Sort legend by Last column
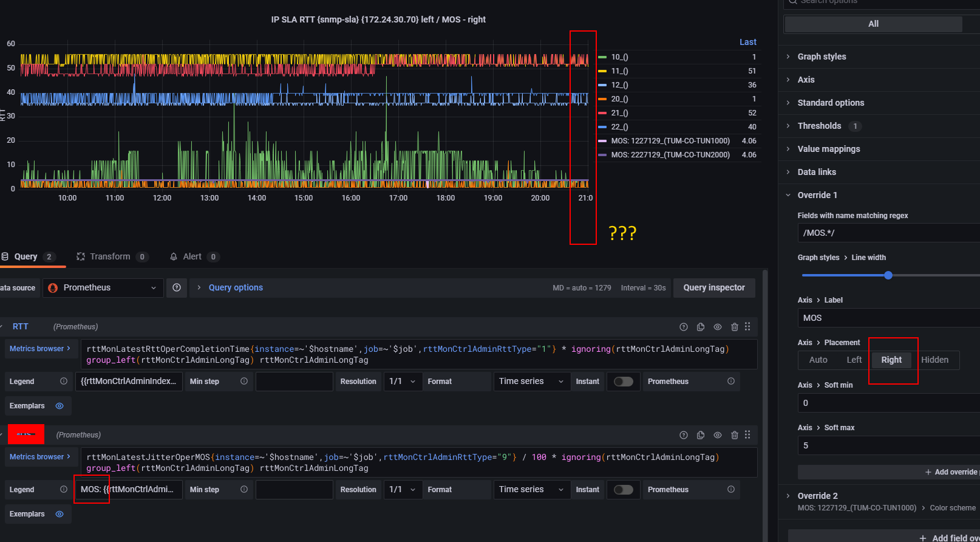980x542 pixels. pyautogui.click(x=747, y=42)
